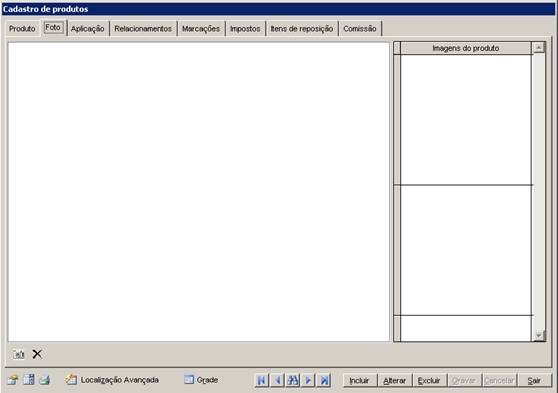
Task: Click the binoculars search icon
Action: [x=293, y=381]
